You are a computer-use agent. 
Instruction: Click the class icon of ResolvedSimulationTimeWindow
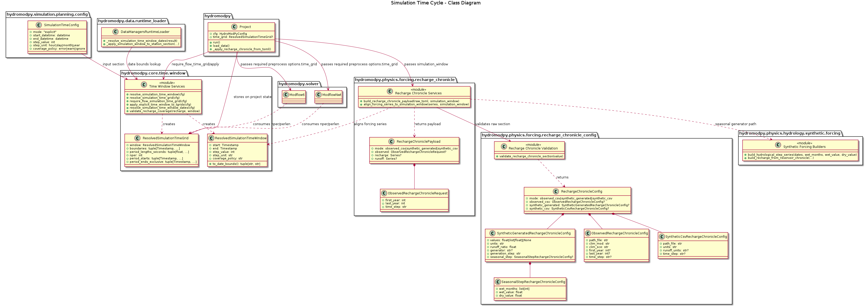tap(212, 138)
